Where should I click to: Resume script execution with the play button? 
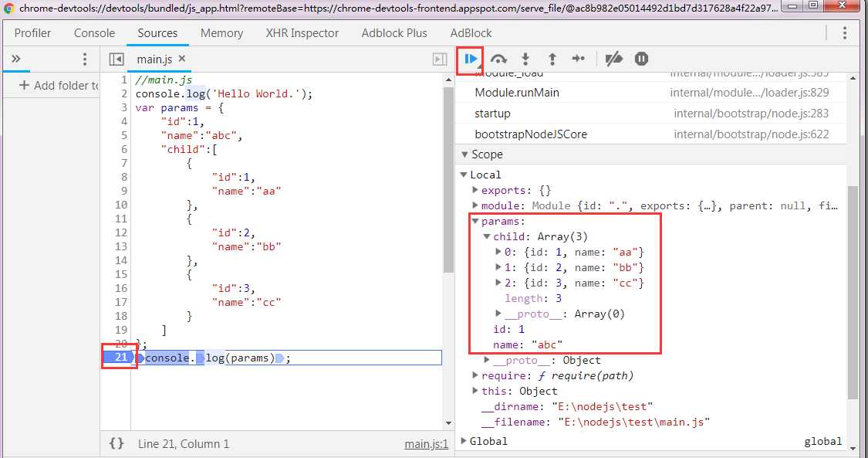point(471,59)
